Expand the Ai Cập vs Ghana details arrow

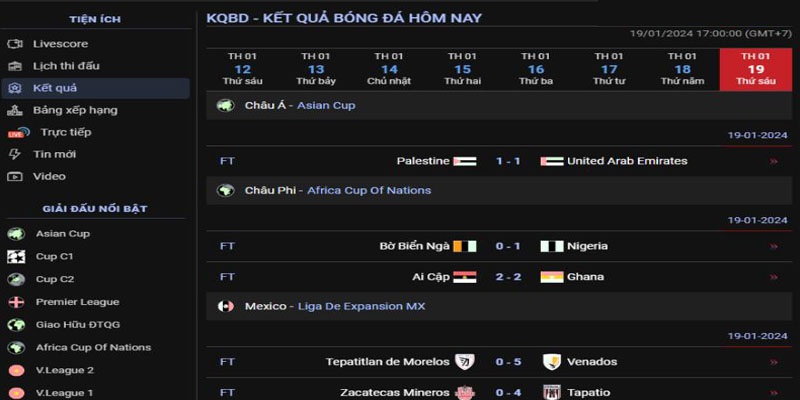pos(773,277)
